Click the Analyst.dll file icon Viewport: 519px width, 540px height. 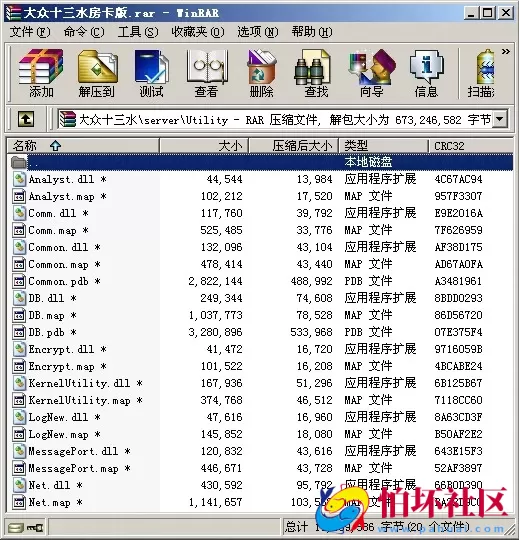(x=19, y=179)
